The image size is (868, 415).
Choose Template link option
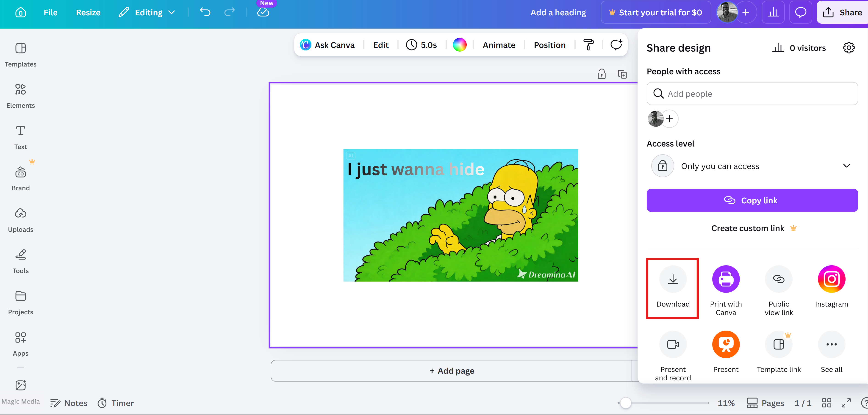[x=778, y=352]
